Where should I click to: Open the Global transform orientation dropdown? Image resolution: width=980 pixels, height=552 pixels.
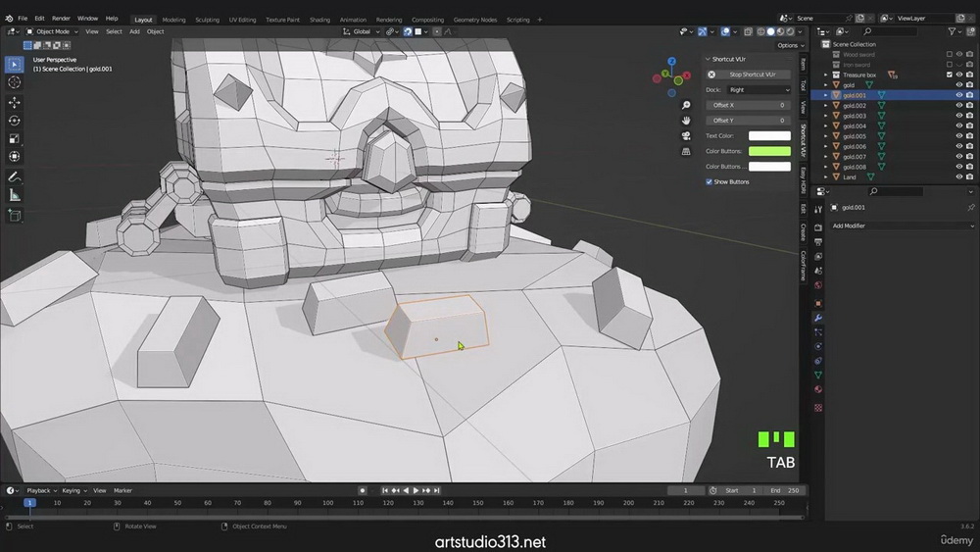click(362, 31)
